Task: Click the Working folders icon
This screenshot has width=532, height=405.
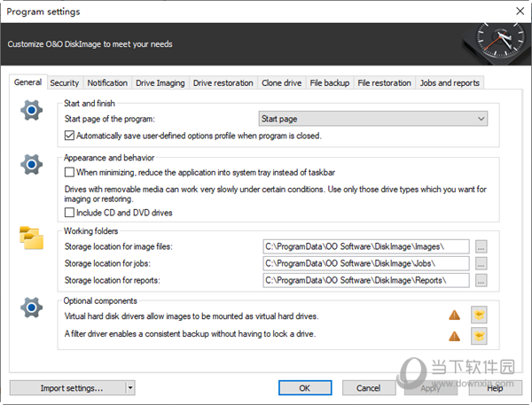Action: pyautogui.click(x=32, y=238)
